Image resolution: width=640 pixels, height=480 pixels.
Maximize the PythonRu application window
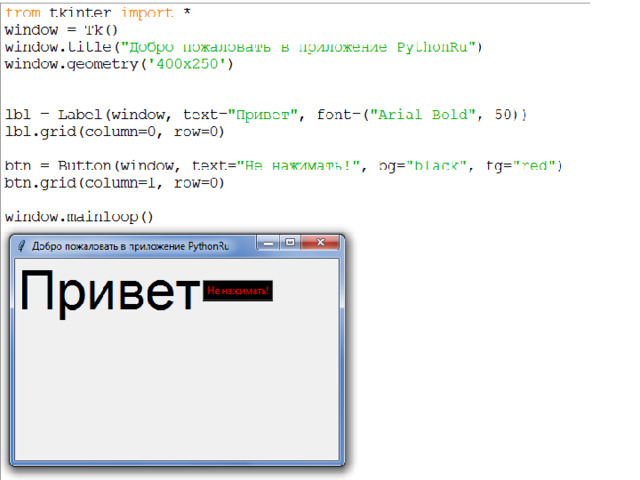(289, 243)
